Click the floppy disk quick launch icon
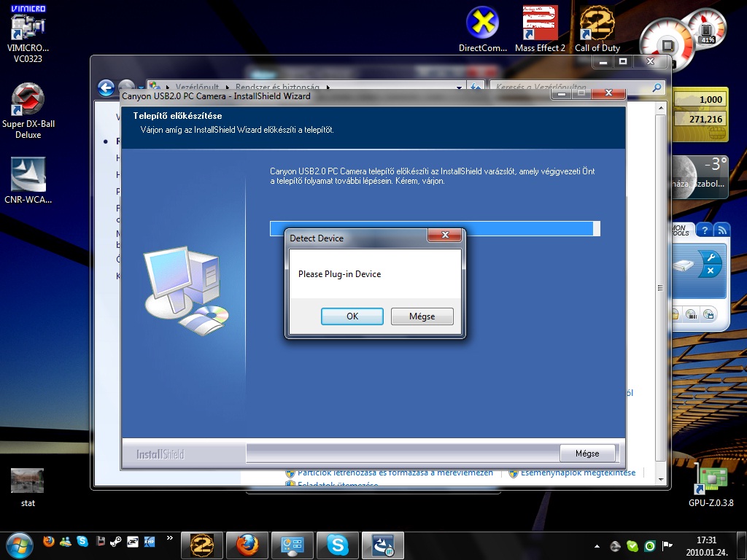 pos(100,542)
